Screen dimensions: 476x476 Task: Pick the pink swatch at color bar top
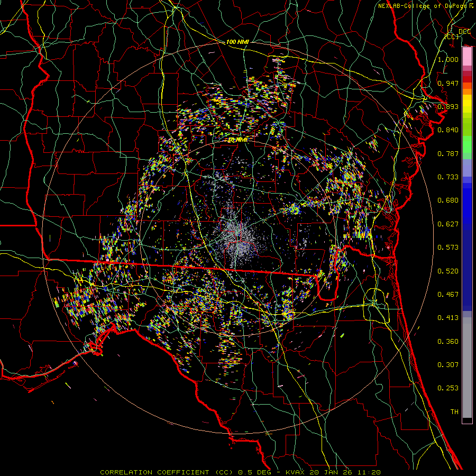tap(467, 56)
